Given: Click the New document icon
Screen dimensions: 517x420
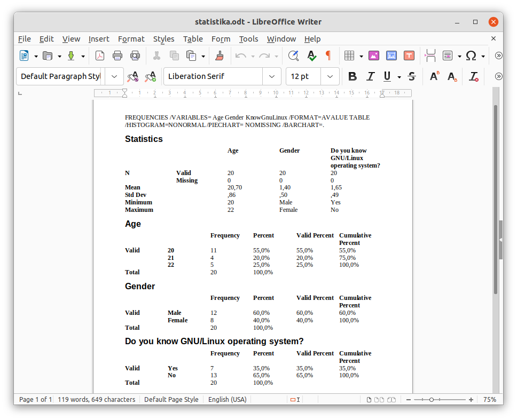Looking at the screenshot, I should pos(24,56).
